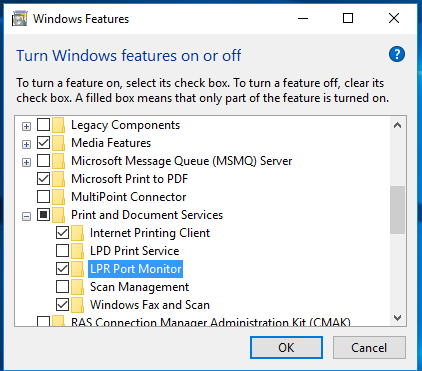Uncheck the Windows Fax and Scan checkbox

62,305
